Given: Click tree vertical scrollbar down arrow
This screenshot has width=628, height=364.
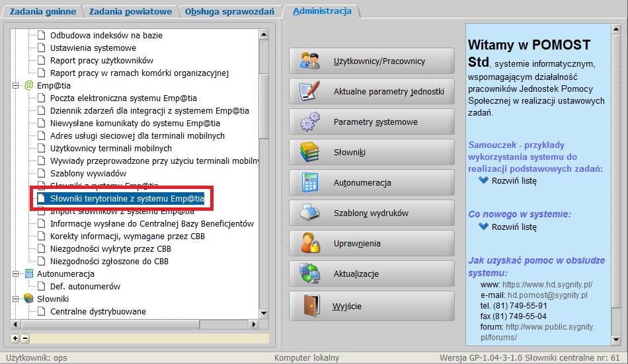Looking at the screenshot, I should click(x=264, y=313).
